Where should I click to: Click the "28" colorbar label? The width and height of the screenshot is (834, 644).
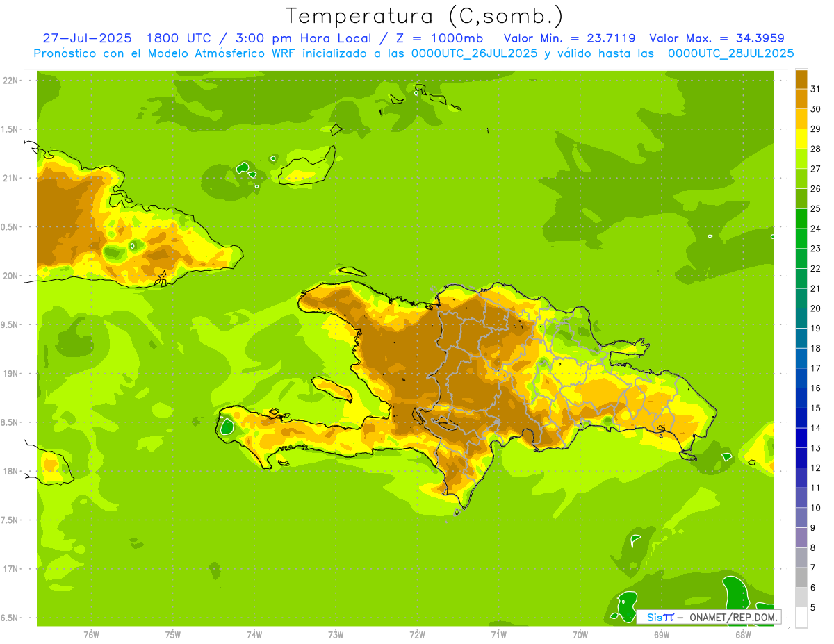coord(816,149)
